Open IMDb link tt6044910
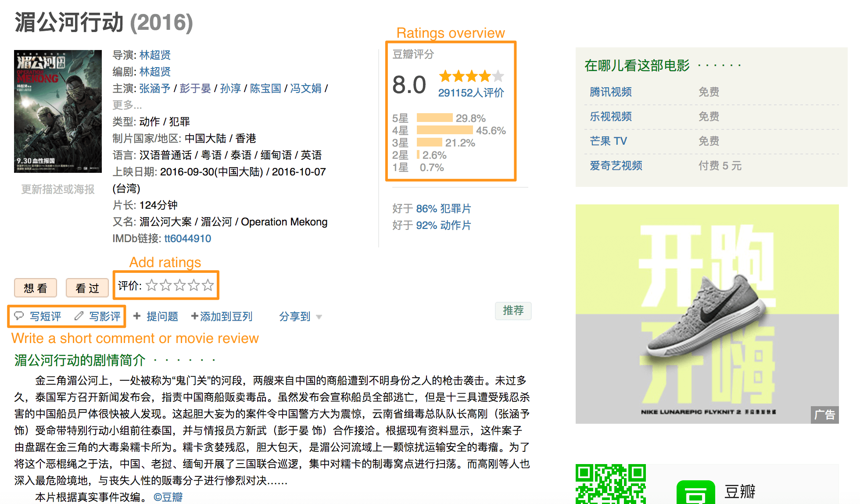 point(188,238)
